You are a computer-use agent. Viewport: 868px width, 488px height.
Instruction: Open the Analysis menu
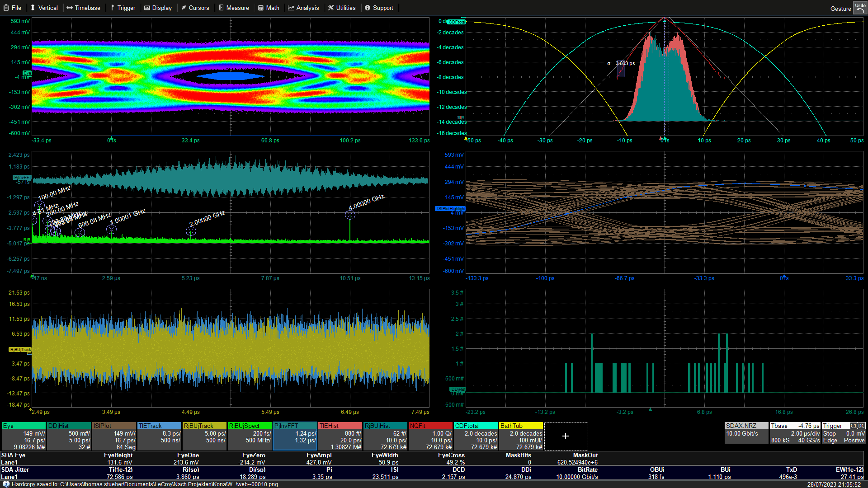(303, 8)
